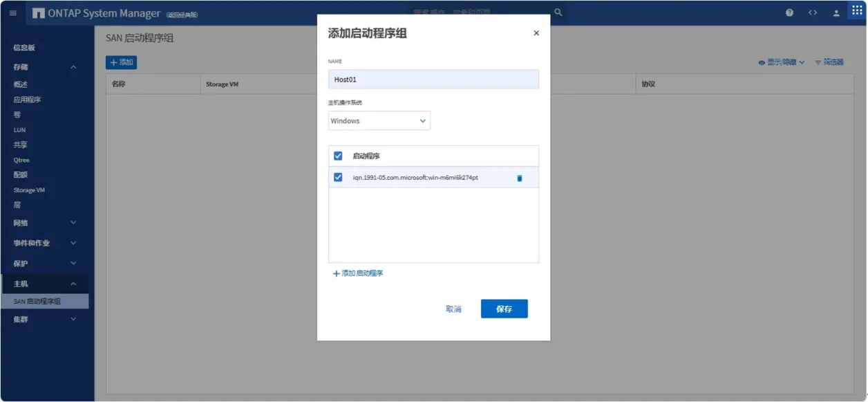Image resolution: width=868 pixels, height=402 pixels.
Task: Open 配额 in the sidebar
Action: 21,175
